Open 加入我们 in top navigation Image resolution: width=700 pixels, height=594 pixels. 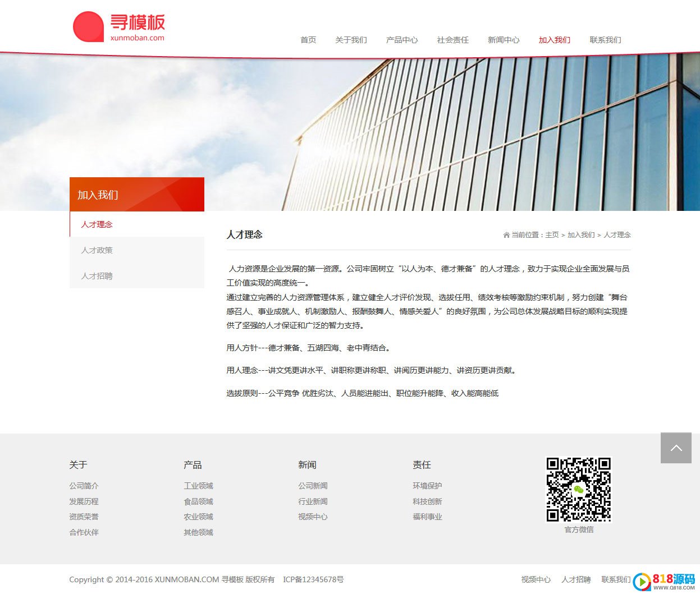(x=555, y=40)
